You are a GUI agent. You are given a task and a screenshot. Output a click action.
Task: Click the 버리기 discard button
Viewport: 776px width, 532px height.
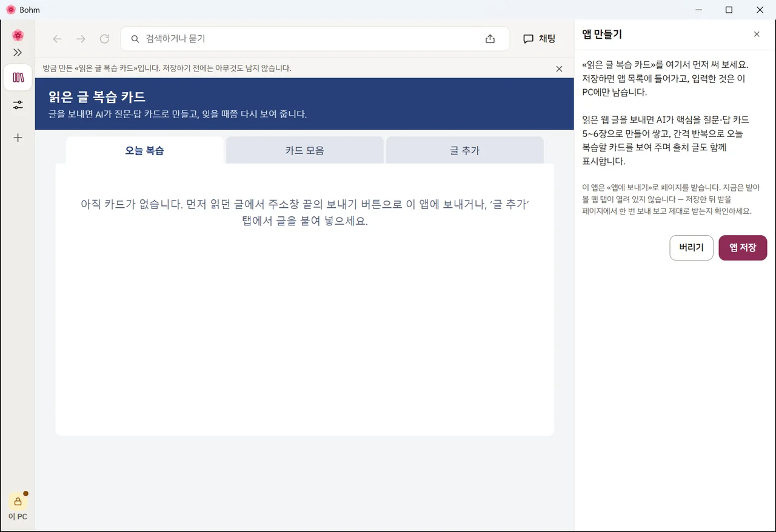coord(691,248)
